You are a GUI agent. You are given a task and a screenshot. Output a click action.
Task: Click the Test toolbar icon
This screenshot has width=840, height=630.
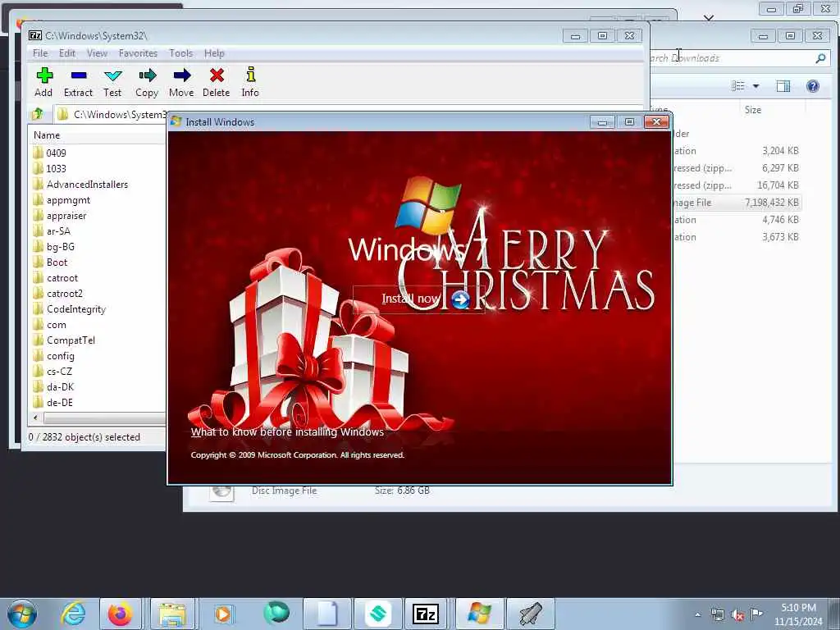click(112, 82)
